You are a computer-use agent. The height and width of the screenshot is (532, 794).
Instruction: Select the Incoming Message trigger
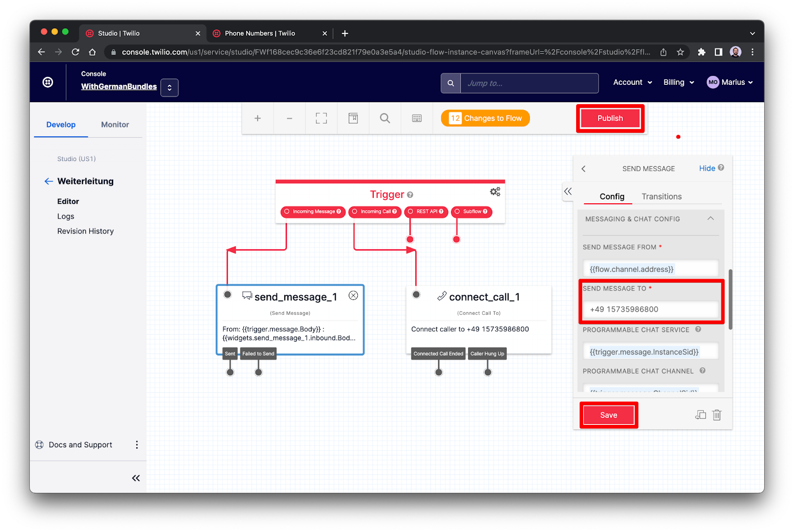[313, 212]
